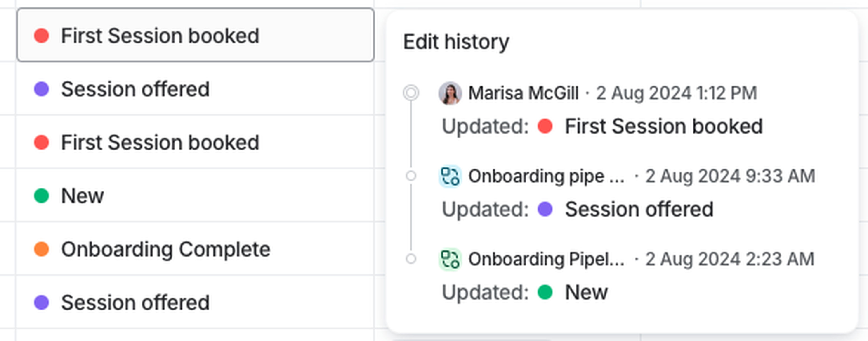Open the truncated "Onboarding Pipel..." name
868x341 pixels.
pyautogui.click(x=546, y=259)
